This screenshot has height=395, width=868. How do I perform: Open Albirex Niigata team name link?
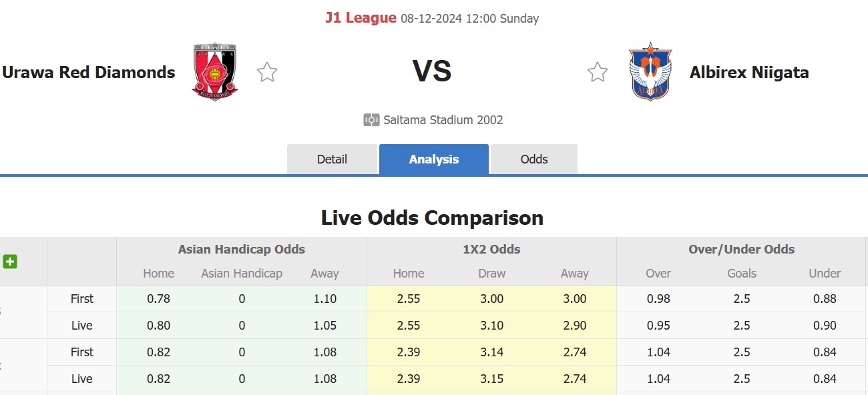749,72
